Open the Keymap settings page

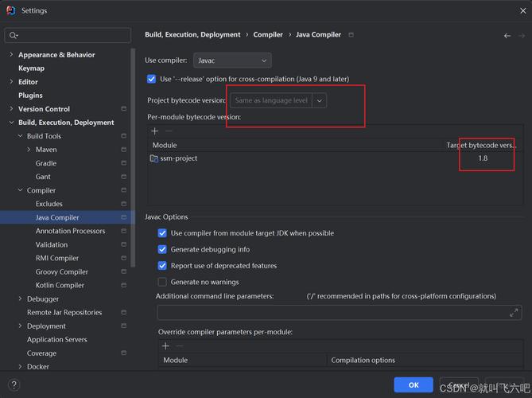click(x=31, y=68)
